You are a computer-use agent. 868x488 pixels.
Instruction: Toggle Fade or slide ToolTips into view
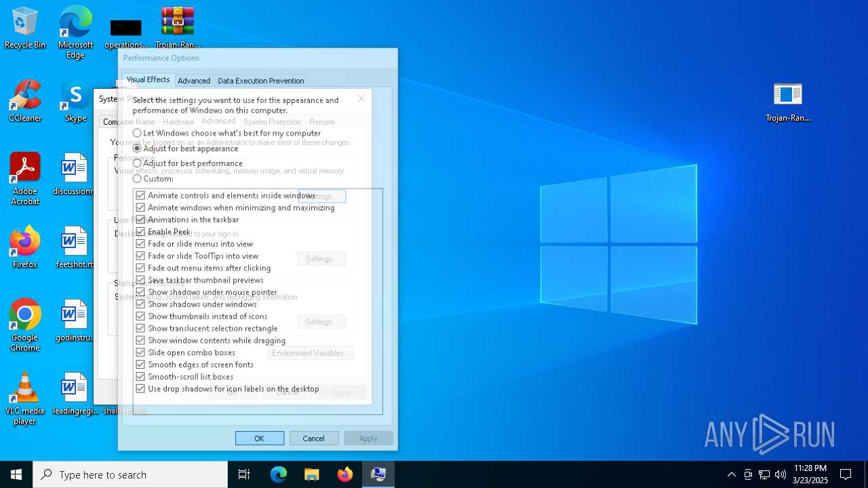click(x=197, y=256)
